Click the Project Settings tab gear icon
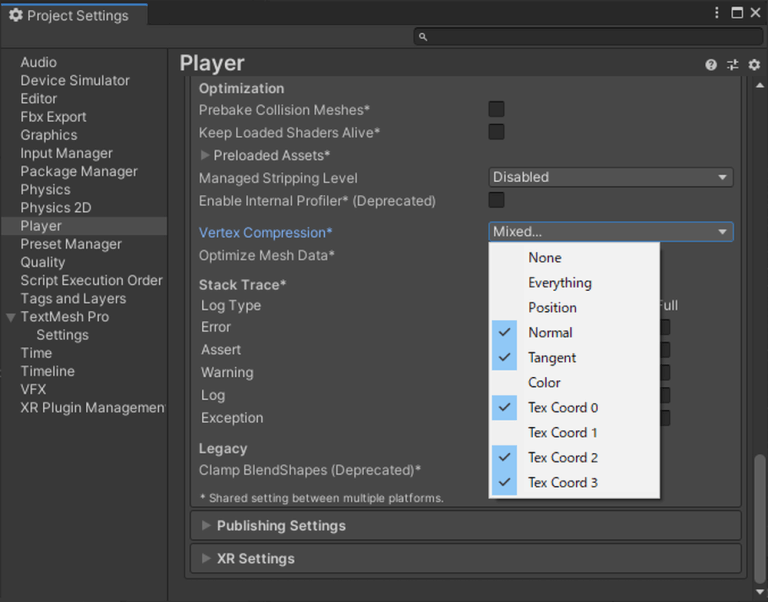This screenshot has width=768, height=602. click(x=16, y=15)
